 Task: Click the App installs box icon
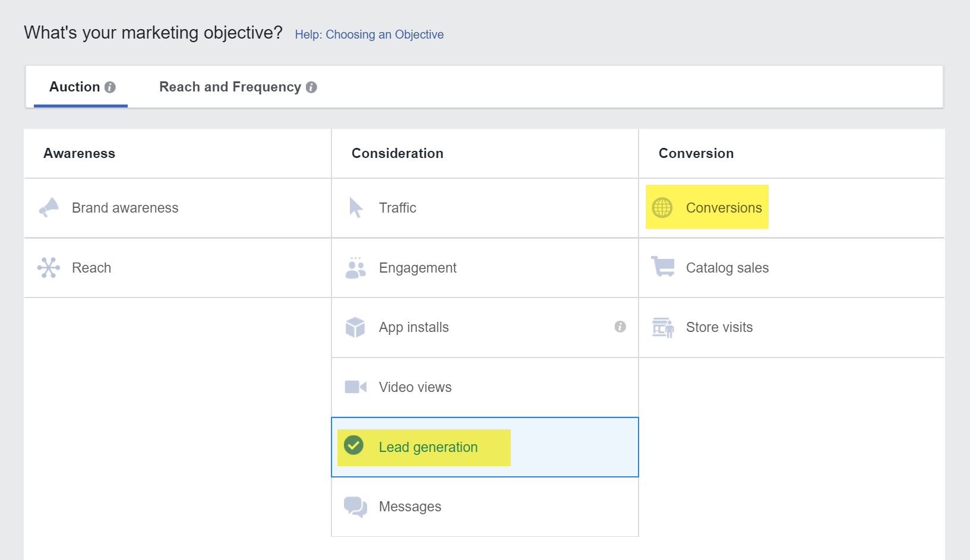click(x=355, y=327)
